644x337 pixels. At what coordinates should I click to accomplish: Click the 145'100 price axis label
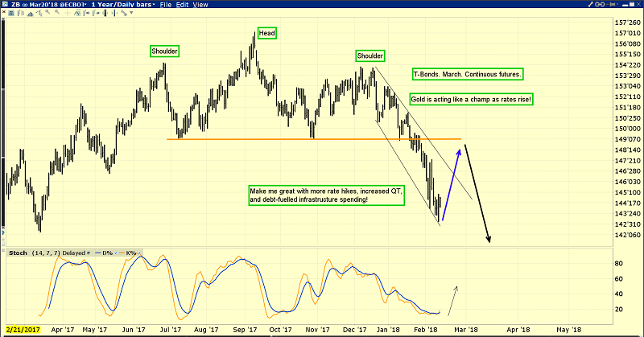click(x=627, y=192)
